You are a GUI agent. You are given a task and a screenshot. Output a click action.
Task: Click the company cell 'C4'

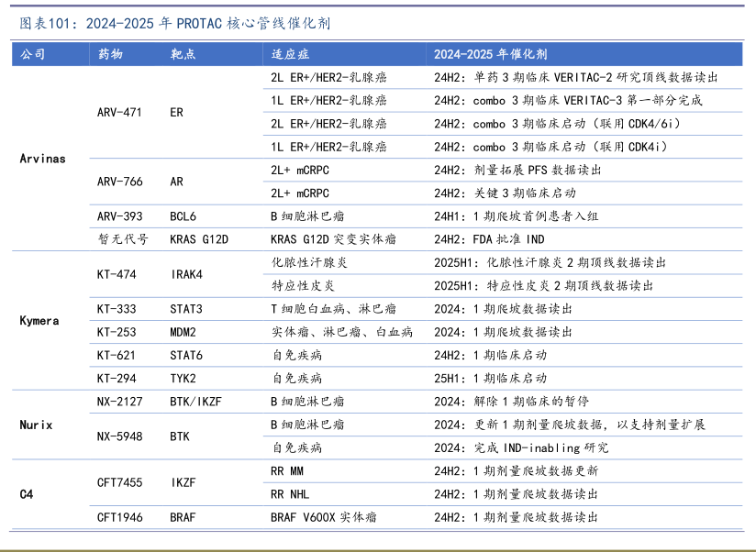click(27, 494)
